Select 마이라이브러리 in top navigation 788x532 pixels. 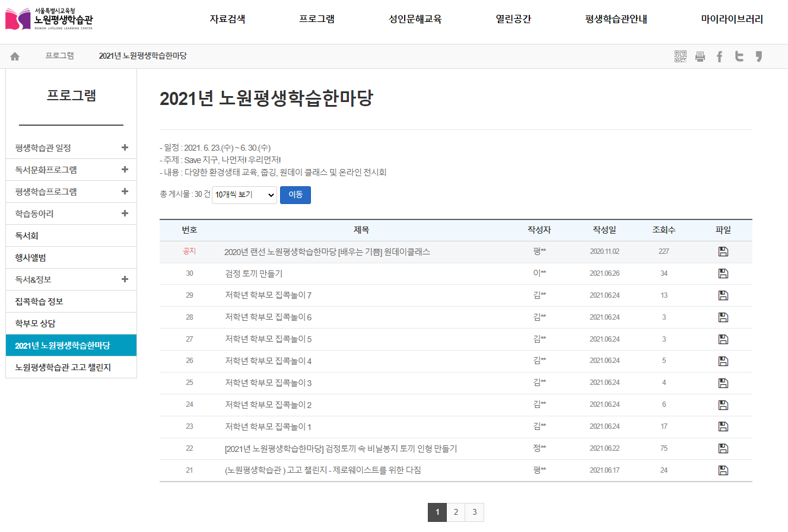[x=732, y=19]
